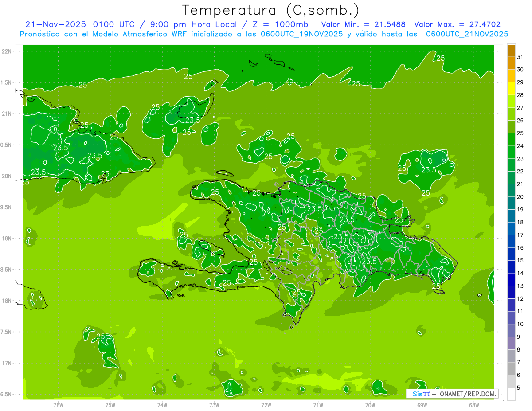
Task: Select the purple legend swatch between 8 and 9
Action: click(511, 343)
